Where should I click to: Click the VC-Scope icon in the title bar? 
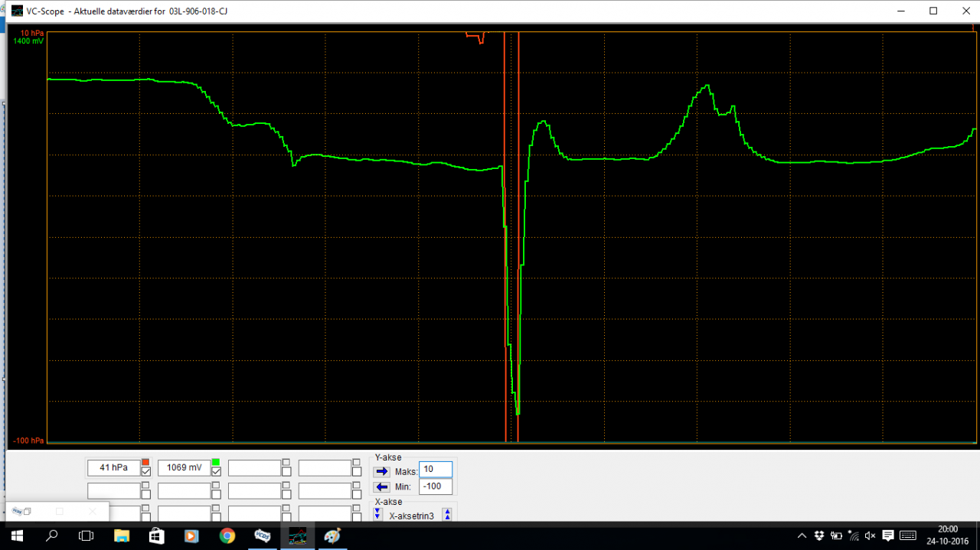coord(16,11)
